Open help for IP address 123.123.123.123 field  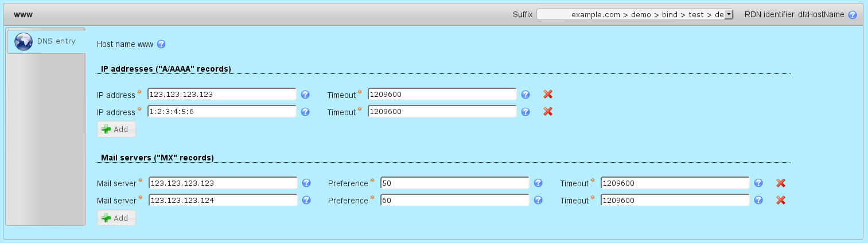[x=305, y=95]
